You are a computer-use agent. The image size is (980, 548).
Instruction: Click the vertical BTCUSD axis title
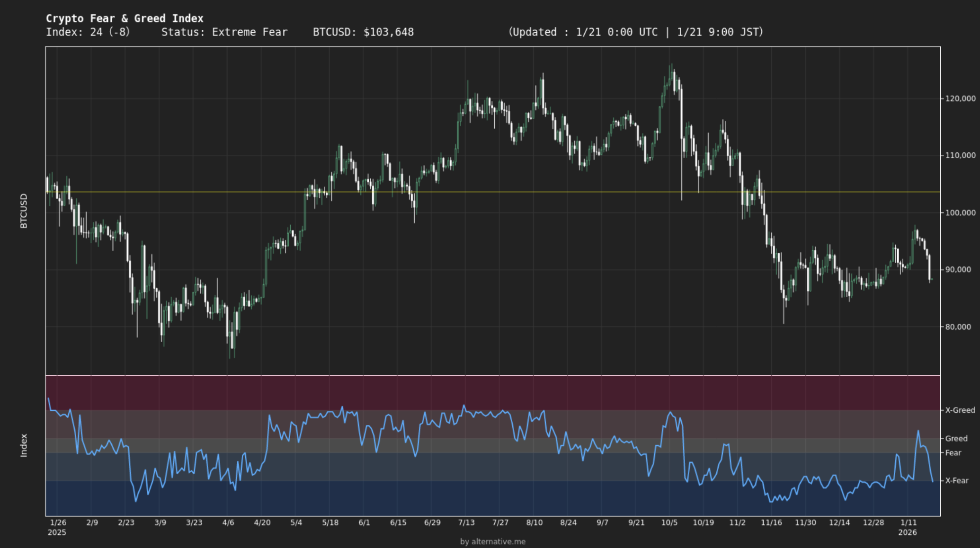pos(24,211)
